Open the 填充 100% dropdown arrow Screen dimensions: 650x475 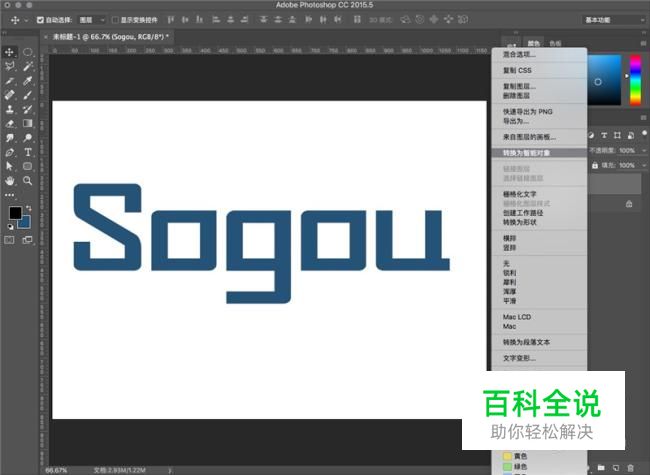click(x=644, y=165)
